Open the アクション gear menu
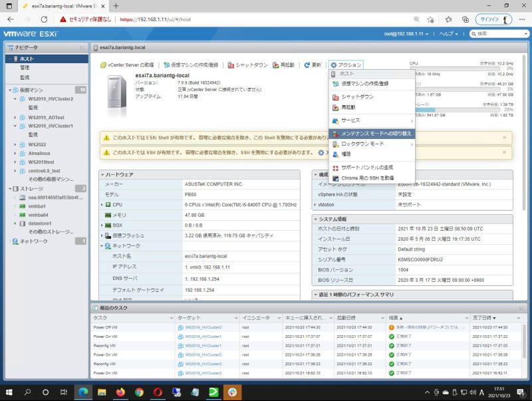The height and width of the screenshot is (401, 532). tap(346, 65)
